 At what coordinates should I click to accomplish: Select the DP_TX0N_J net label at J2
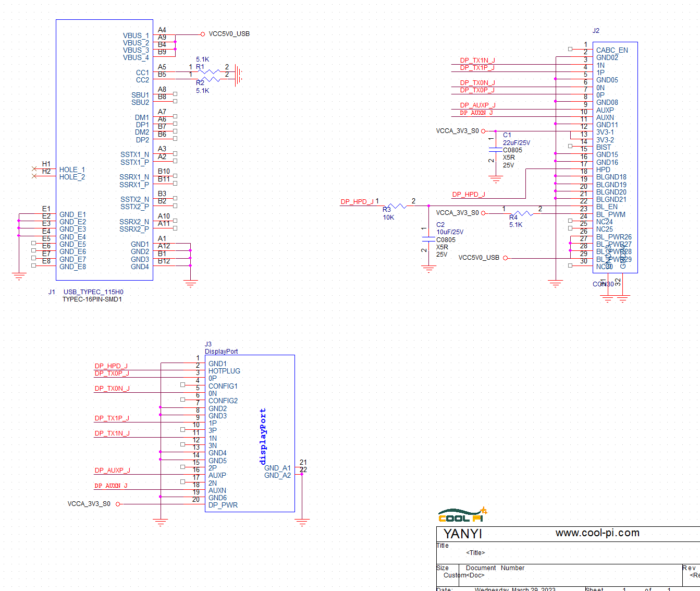(477, 83)
